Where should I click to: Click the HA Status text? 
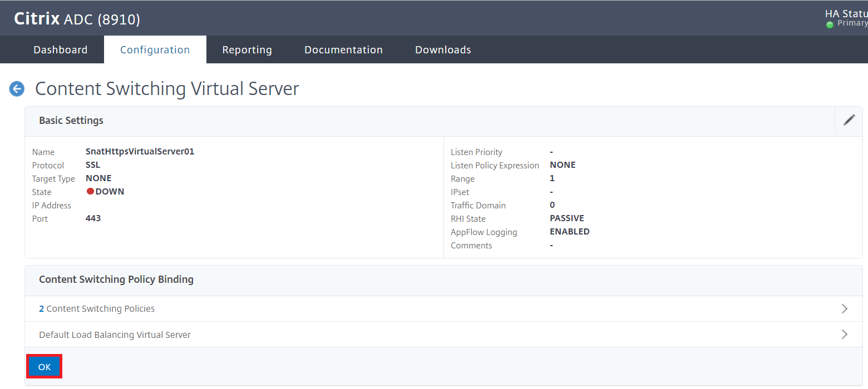tap(846, 14)
